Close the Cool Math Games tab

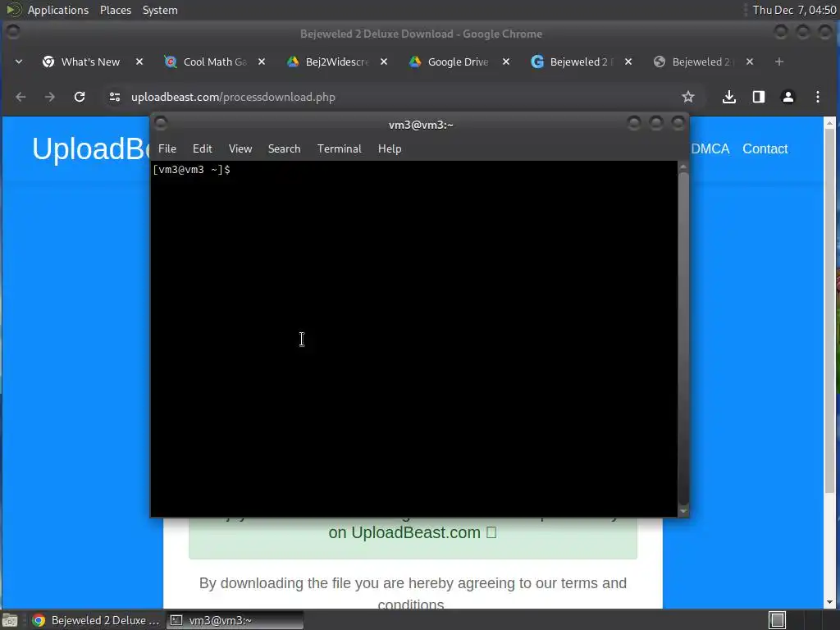pos(262,62)
